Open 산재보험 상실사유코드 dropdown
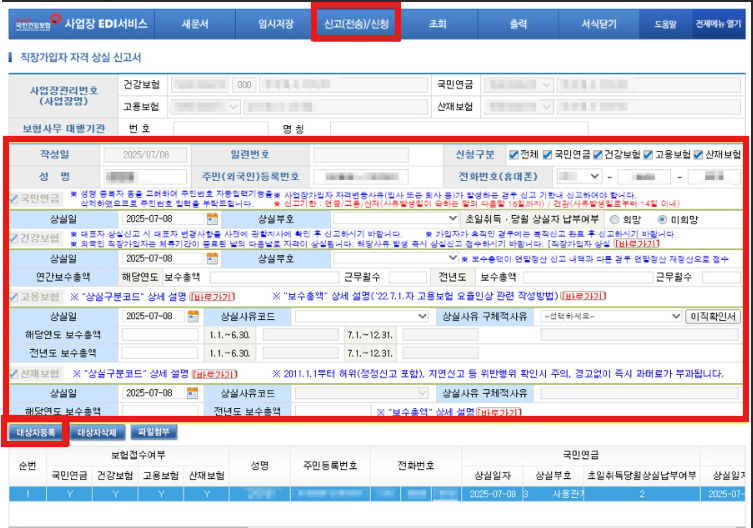753x528 pixels. click(x=361, y=393)
